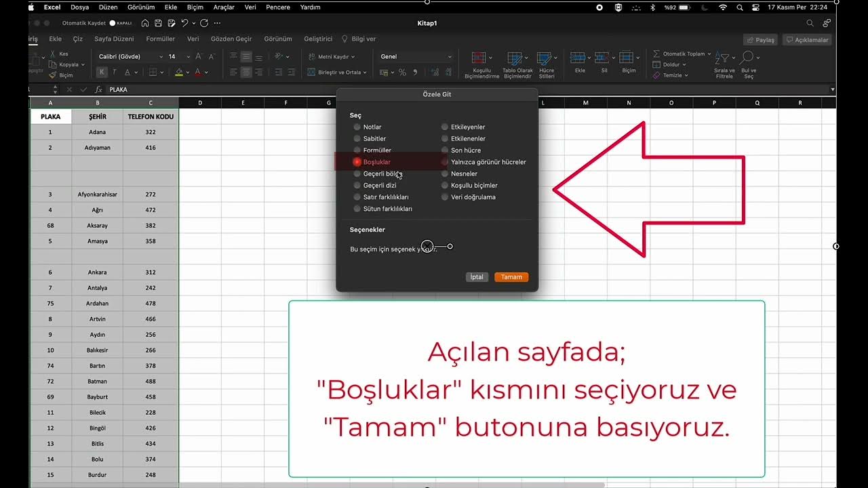The image size is (868, 488).
Task: Apply percent style format
Action: point(402,72)
